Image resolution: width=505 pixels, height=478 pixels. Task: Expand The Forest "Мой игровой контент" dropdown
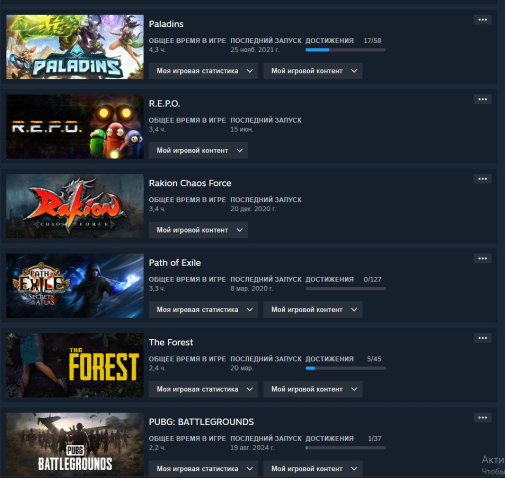click(x=313, y=389)
